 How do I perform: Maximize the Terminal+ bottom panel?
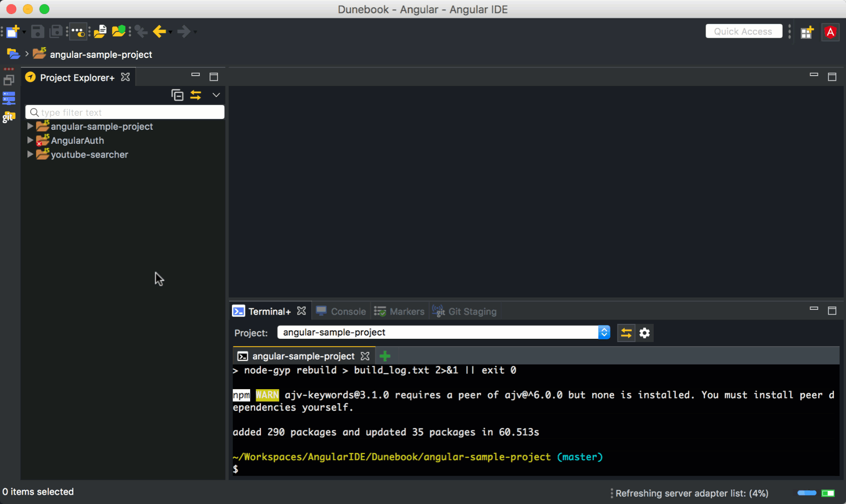pyautogui.click(x=832, y=310)
